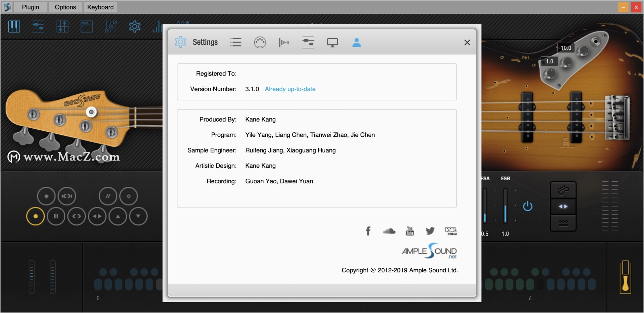Click the headstock capo marker circle
The width and height of the screenshot is (644, 313).
click(91, 112)
